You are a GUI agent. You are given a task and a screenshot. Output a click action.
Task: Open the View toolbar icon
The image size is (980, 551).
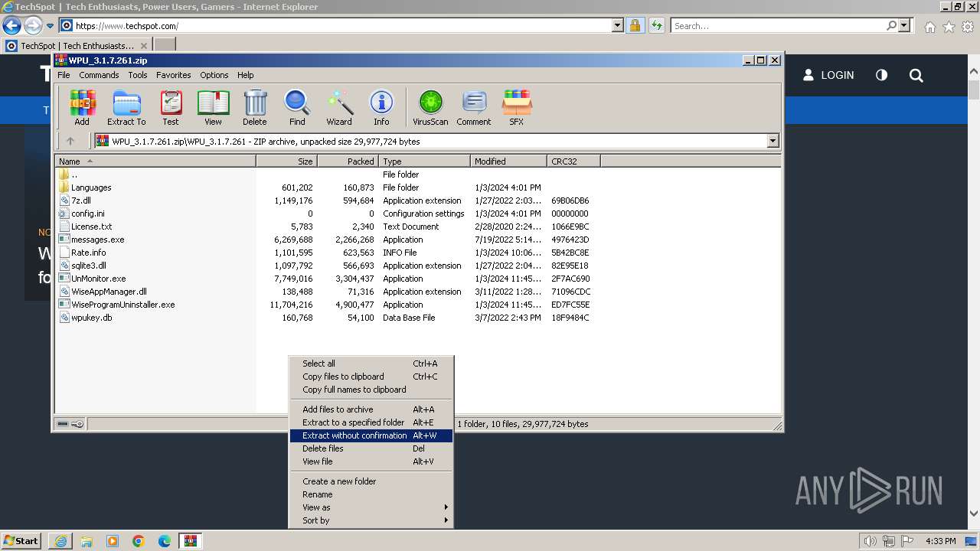[213, 107]
